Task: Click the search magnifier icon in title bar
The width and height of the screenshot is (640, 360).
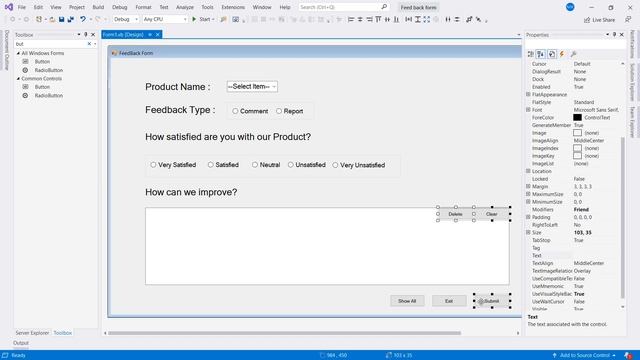Action: [x=384, y=7]
